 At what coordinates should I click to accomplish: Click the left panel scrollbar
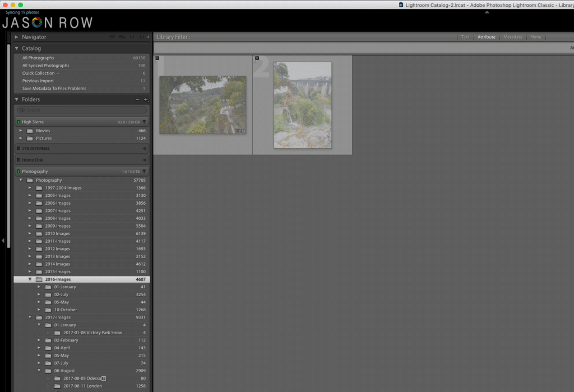pyautogui.click(x=9, y=146)
